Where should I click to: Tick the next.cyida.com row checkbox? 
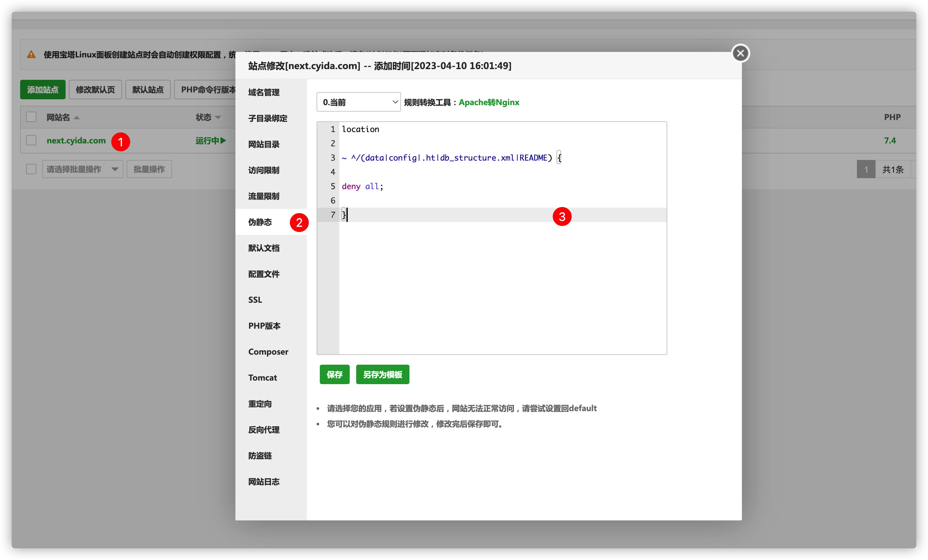point(31,140)
